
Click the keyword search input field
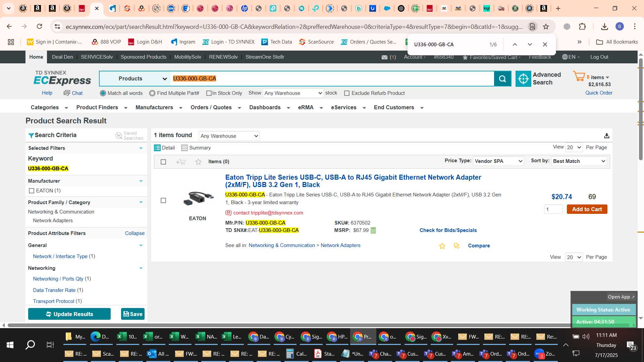coord(332,78)
